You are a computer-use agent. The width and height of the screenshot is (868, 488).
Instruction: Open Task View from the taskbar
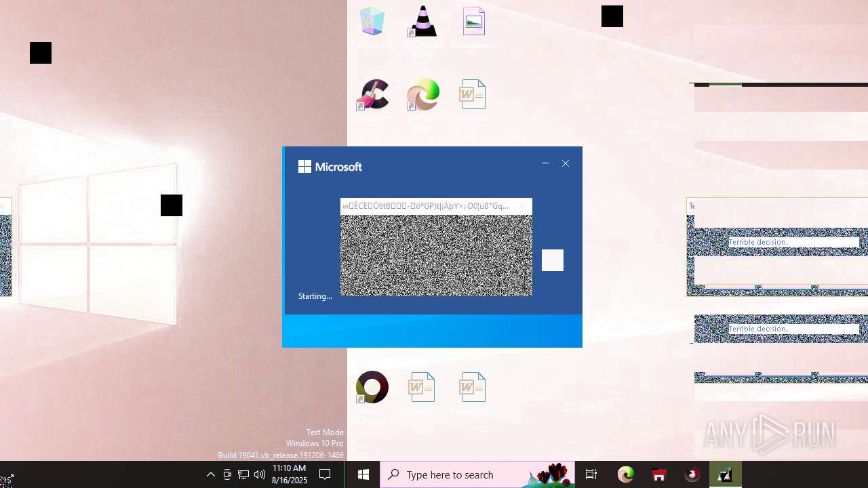pos(591,474)
